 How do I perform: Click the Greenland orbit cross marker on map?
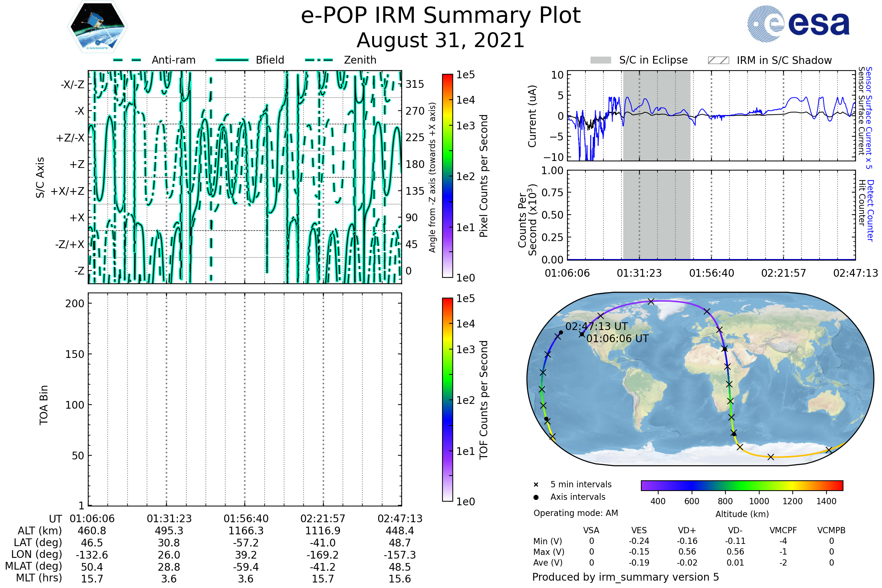(651, 301)
